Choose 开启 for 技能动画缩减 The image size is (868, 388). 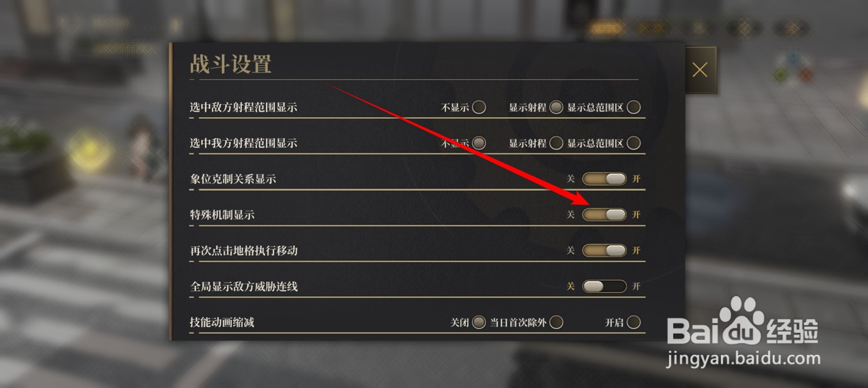pos(634,322)
